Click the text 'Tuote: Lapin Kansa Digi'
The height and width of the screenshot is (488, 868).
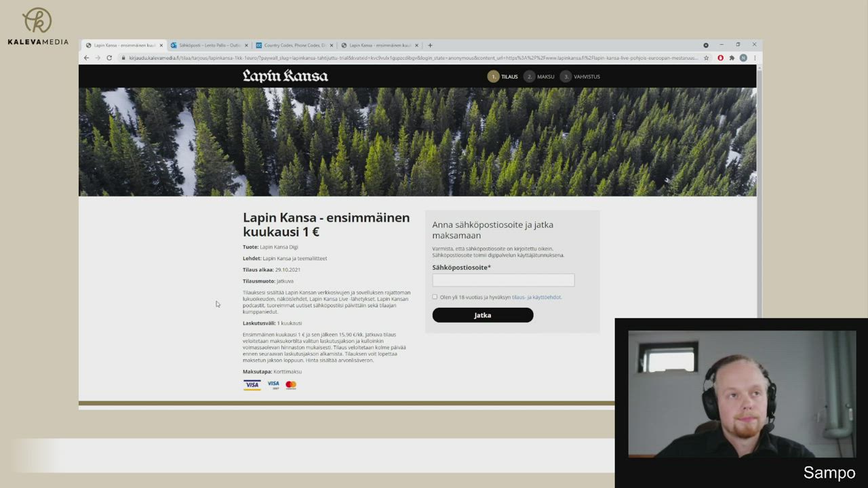[x=271, y=247]
